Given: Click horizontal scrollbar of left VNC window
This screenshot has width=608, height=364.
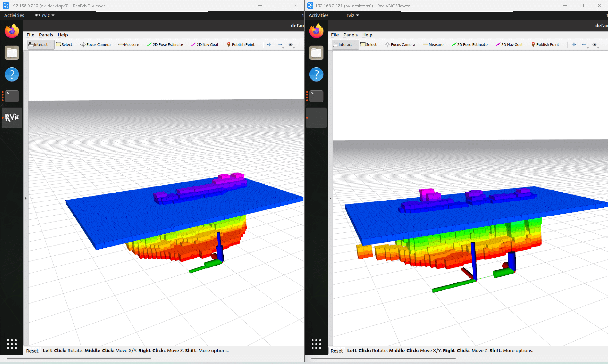Looking at the screenshot, I should [x=79, y=358].
